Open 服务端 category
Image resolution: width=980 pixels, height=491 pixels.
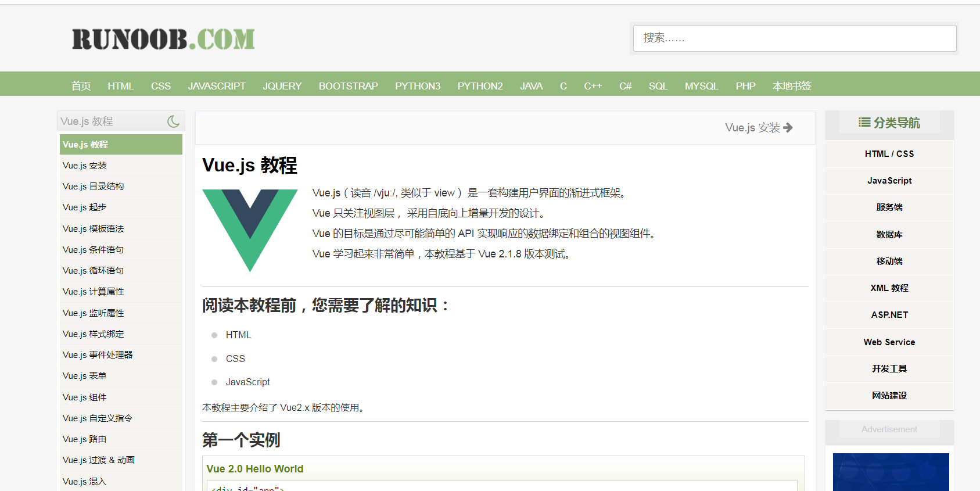point(889,207)
